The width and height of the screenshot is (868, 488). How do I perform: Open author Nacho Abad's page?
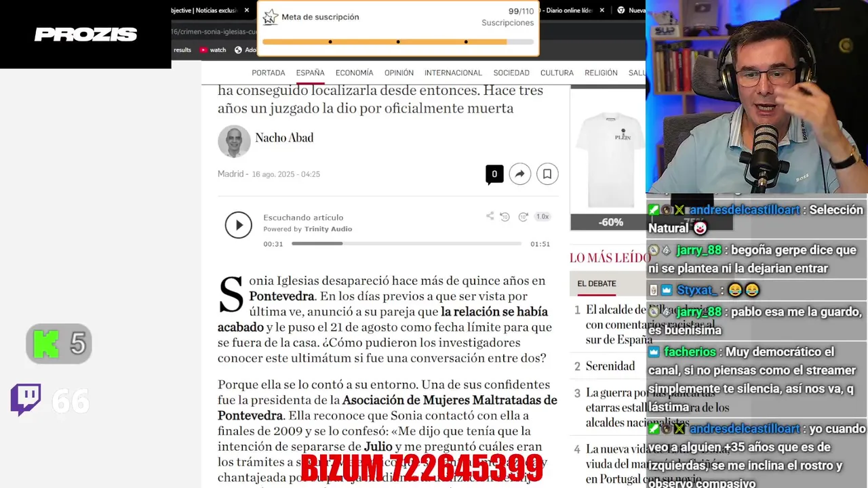pos(284,138)
